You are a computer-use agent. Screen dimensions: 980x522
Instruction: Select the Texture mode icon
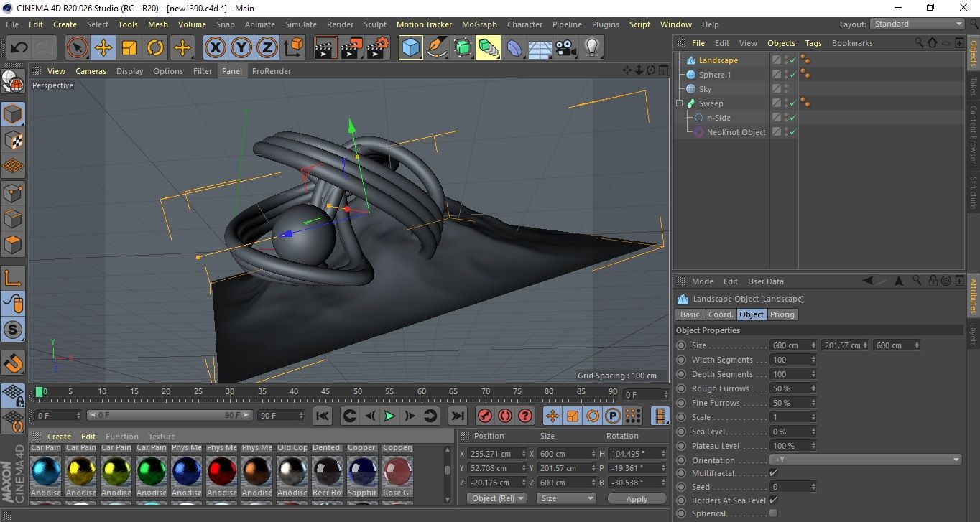(13, 140)
